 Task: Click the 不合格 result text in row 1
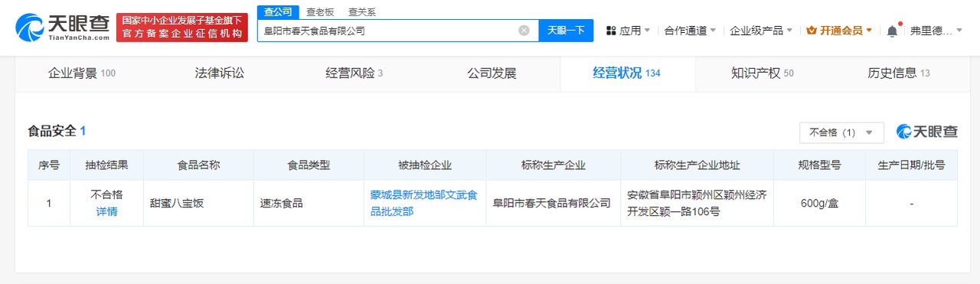point(106,195)
